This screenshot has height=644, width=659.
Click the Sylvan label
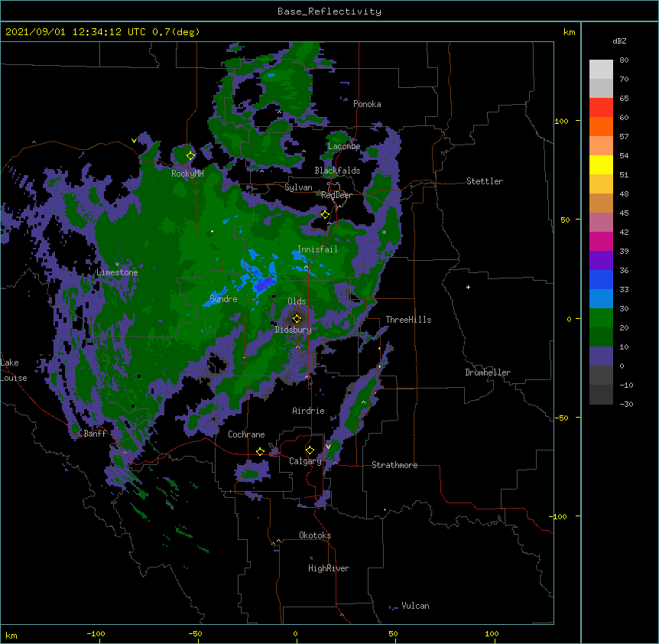pyautogui.click(x=298, y=187)
